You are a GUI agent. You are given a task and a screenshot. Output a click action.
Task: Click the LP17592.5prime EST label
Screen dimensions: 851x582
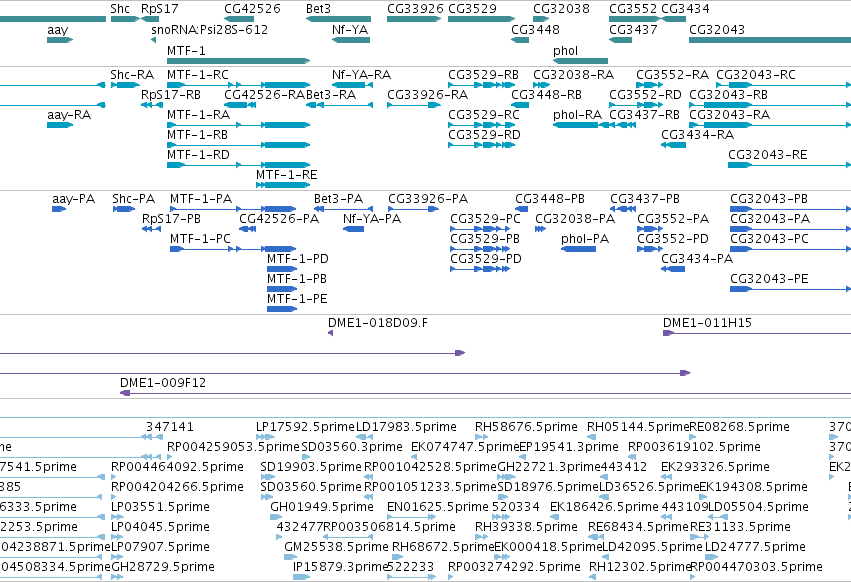click(x=305, y=427)
